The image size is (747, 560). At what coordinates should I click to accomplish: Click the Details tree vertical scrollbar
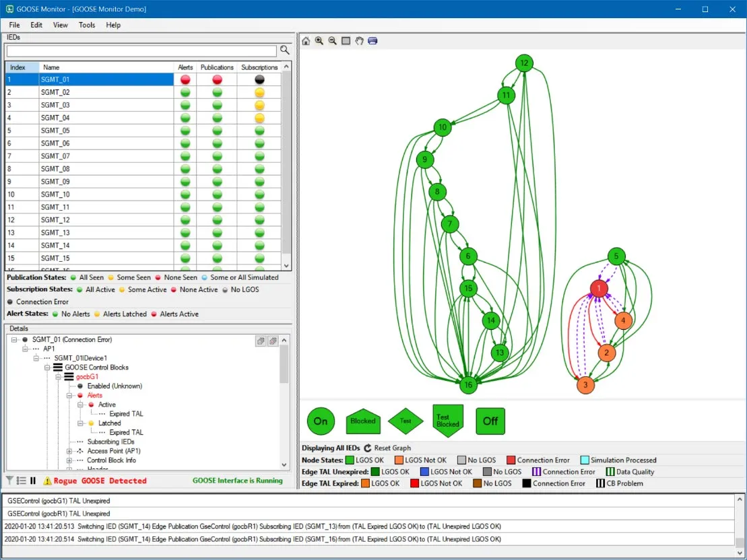(x=284, y=403)
